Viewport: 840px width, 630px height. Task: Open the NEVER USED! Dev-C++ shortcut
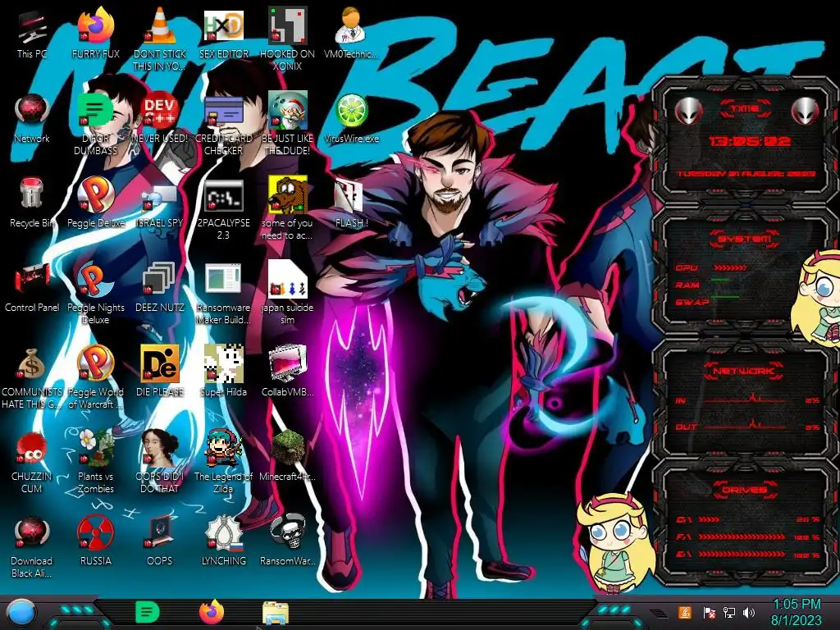pyautogui.click(x=160, y=118)
